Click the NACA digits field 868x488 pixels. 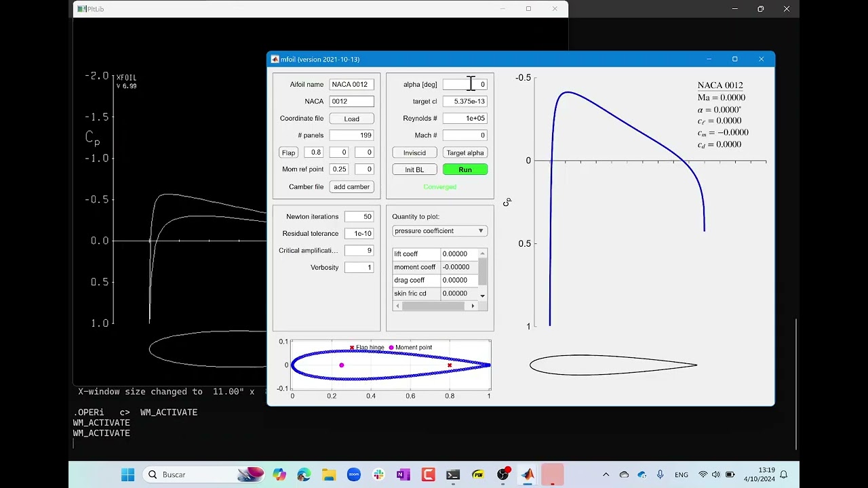coord(351,101)
